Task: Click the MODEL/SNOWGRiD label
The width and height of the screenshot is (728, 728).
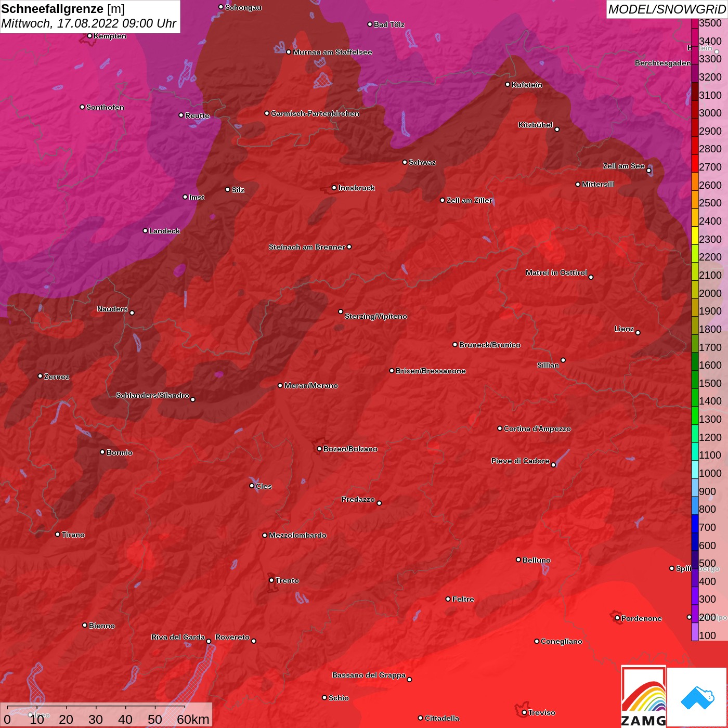Action: click(667, 9)
